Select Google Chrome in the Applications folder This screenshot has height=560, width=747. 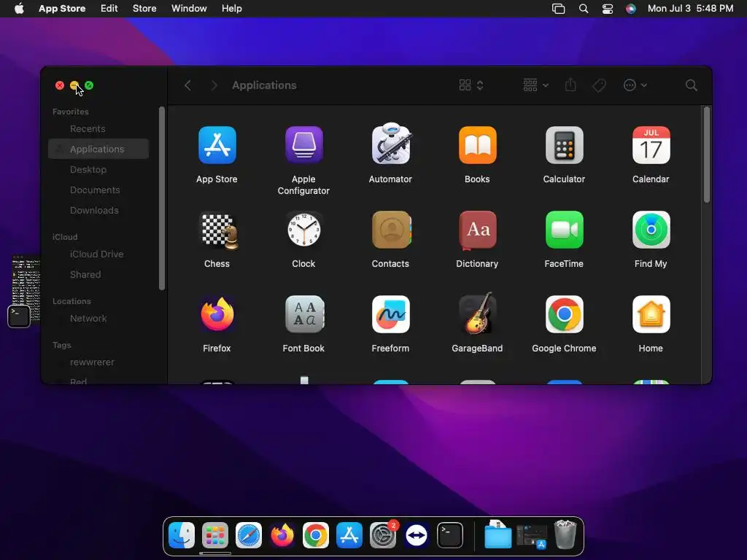(564, 314)
